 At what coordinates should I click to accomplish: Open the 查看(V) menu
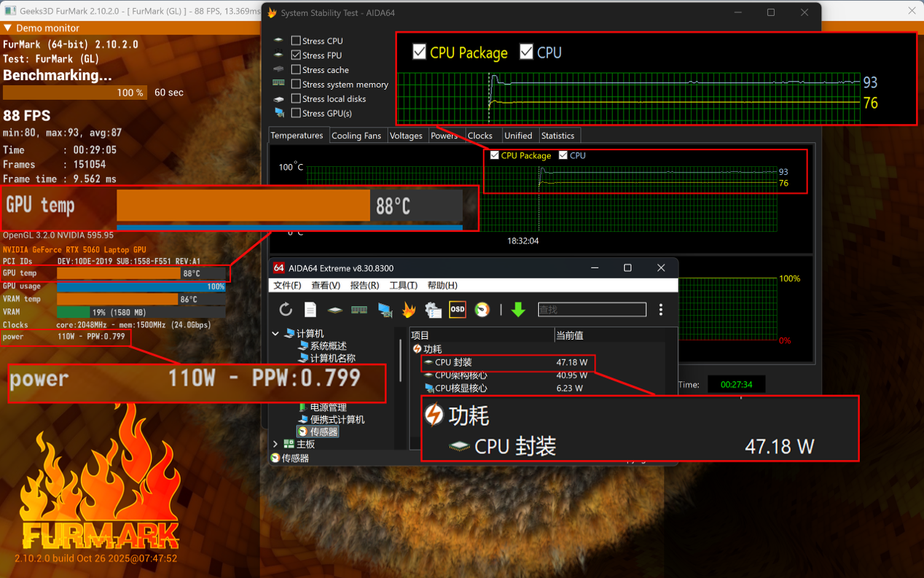coord(326,285)
